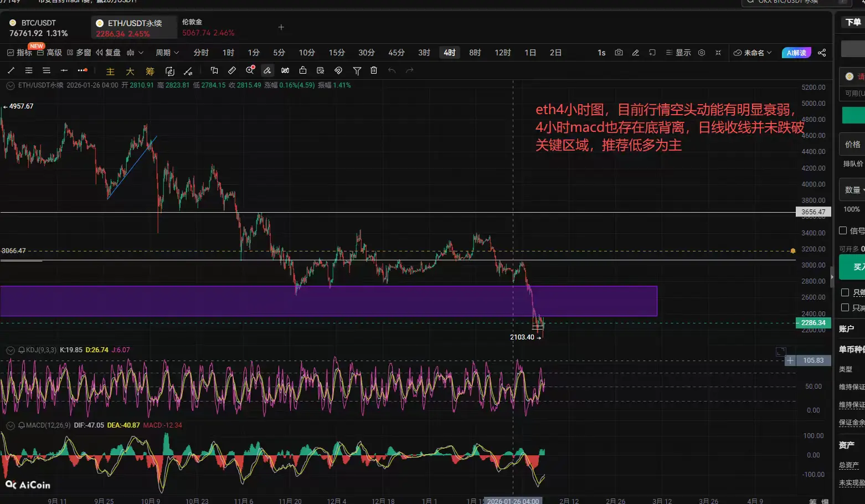
Task: Check the 信号 checkbox in order panel
Action: click(843, 230)
